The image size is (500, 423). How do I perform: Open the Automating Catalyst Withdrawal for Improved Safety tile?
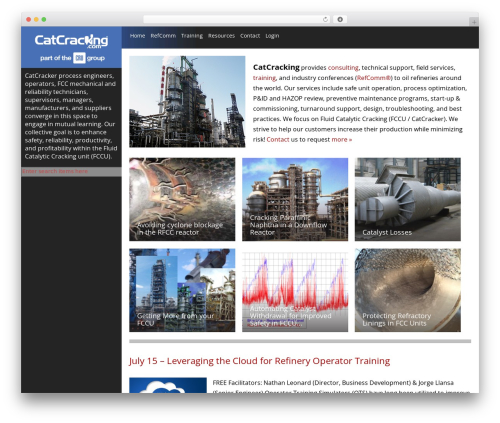pos(295,290)
